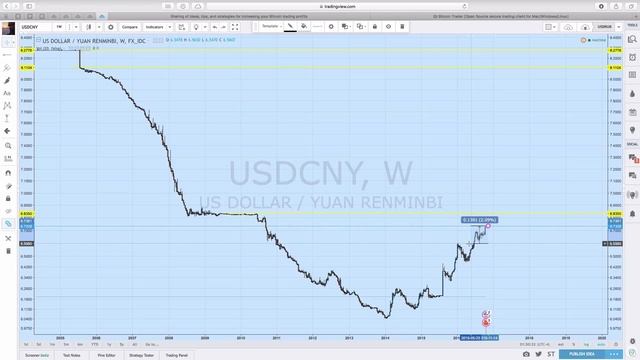The width and height of the screenshot is (640, 360).
Task: Click the redo arrow
Action: tap(224, 27)
